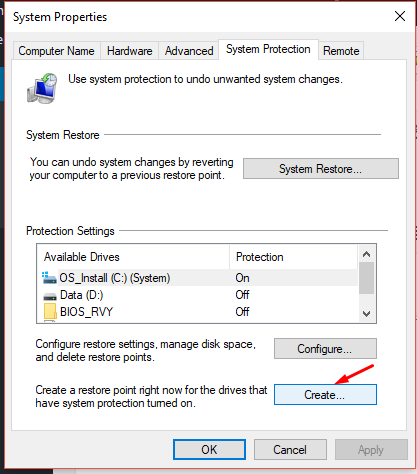Switch to the Computer Name tab
This screenshot has width=417, height=474.
point(57,51)
